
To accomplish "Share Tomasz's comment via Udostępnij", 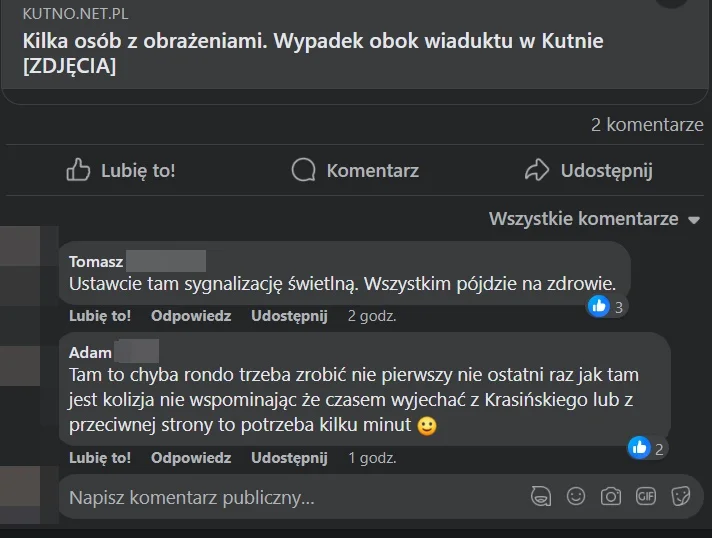I will point(289,316).
